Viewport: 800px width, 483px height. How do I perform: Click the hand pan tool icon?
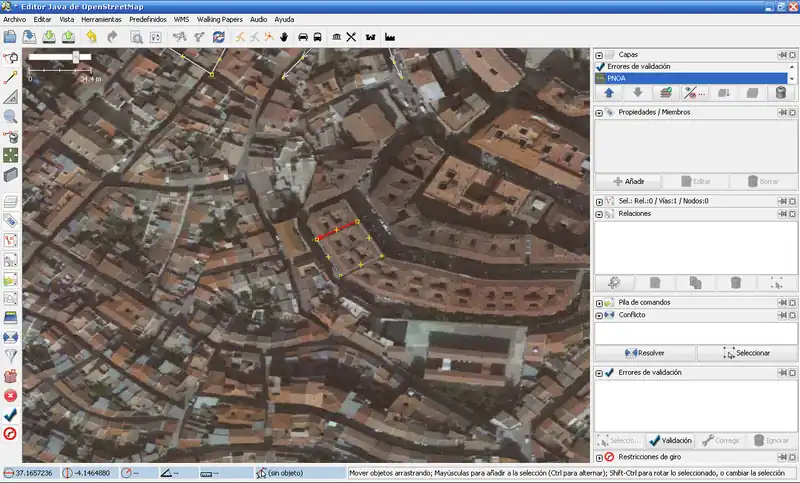pos(284,37)
